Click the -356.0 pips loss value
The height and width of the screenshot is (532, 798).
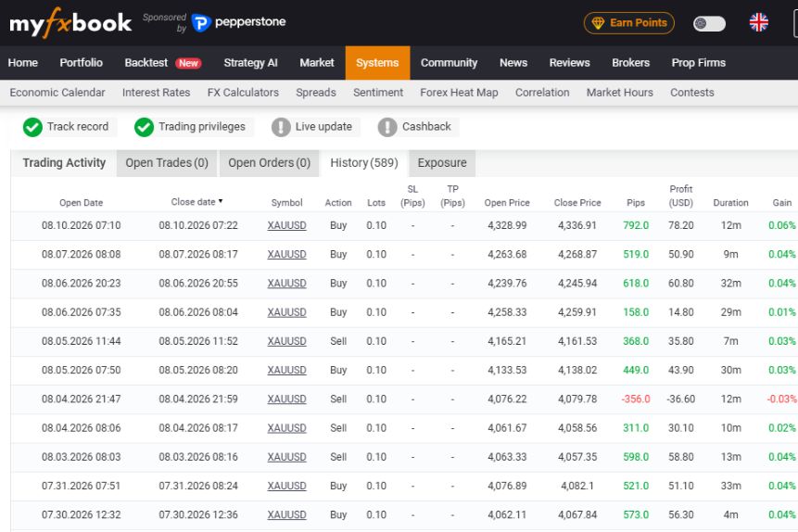636,399
